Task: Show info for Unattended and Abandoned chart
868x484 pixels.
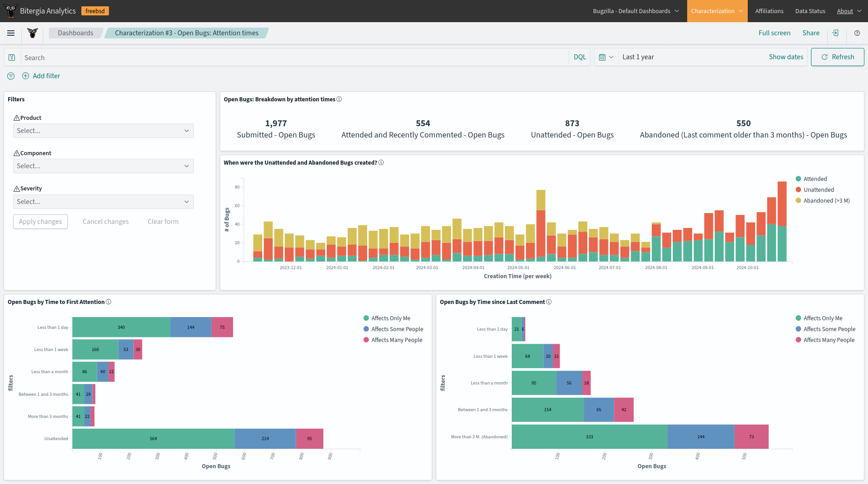Action: pos(381,162)
